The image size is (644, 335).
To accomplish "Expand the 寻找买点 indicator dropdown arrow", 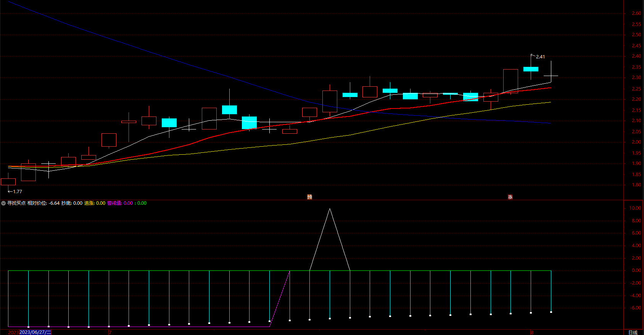I will point(3,203).
